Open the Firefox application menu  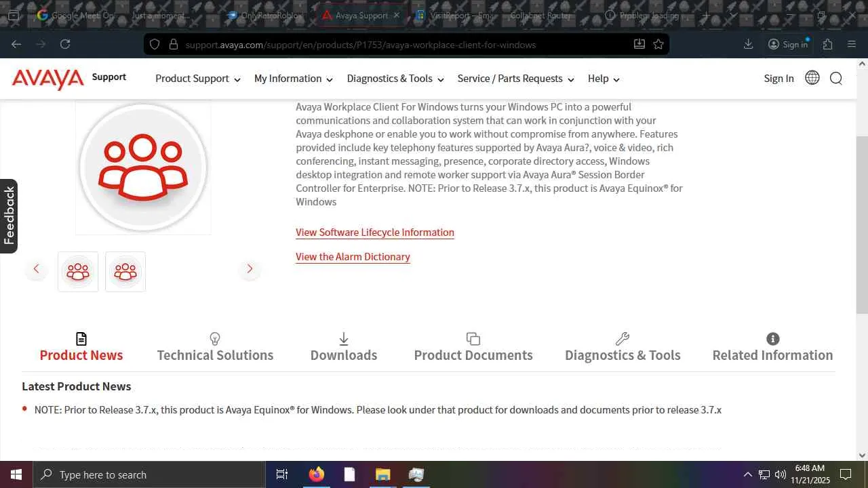pos(852,44)
